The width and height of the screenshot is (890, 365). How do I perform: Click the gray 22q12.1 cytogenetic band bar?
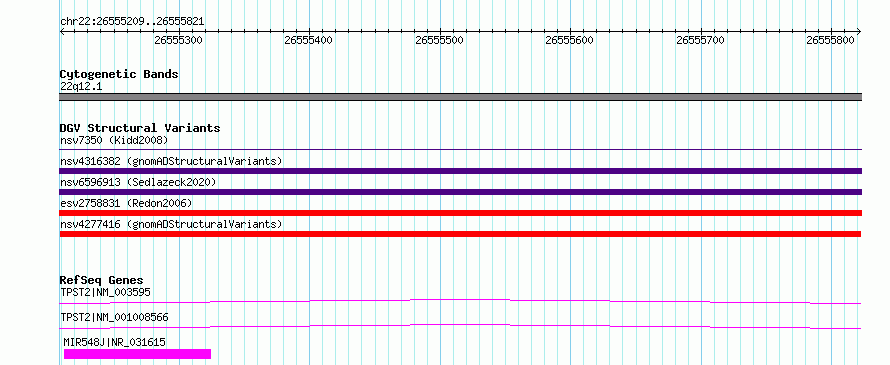460,97
